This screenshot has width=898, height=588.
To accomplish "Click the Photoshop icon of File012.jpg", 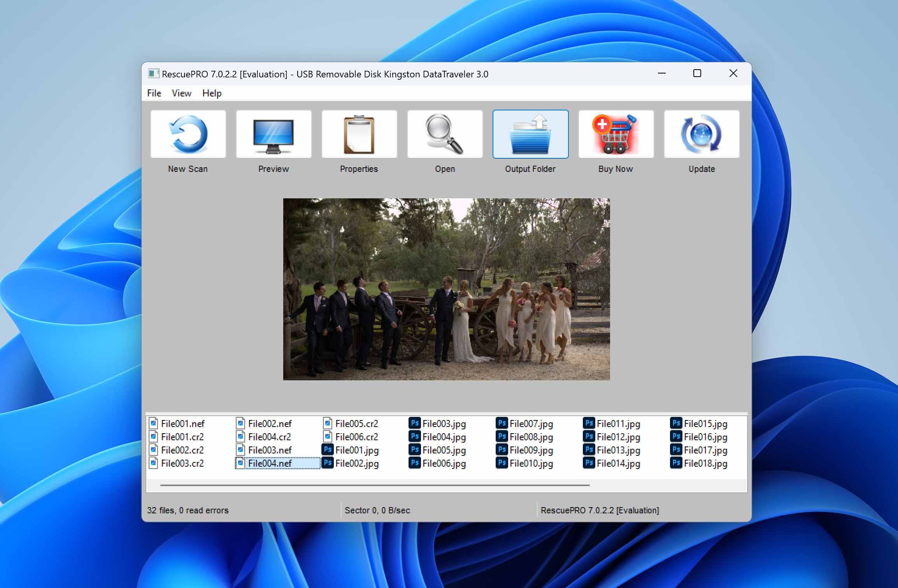I will coord(589,436).
